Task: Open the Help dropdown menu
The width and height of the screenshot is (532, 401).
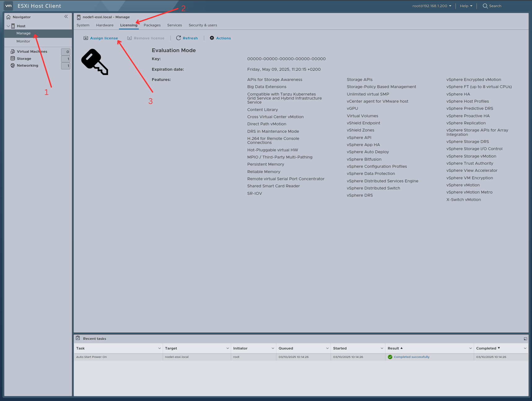Action: pos(466,6)
